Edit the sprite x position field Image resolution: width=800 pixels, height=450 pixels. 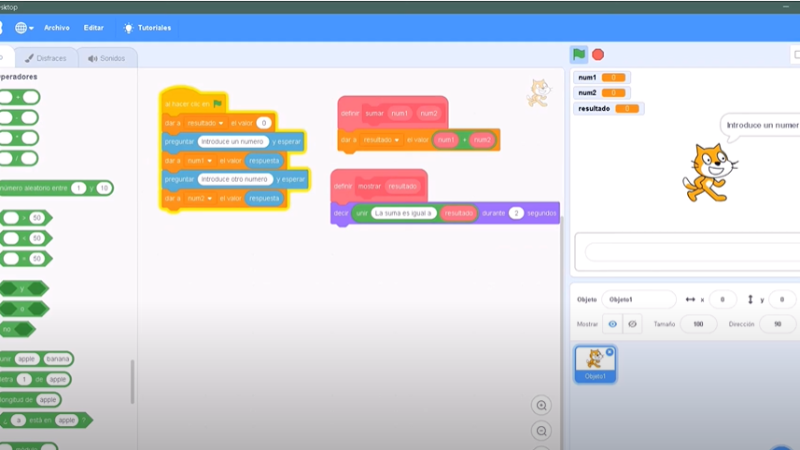click(x=722, y=299)
